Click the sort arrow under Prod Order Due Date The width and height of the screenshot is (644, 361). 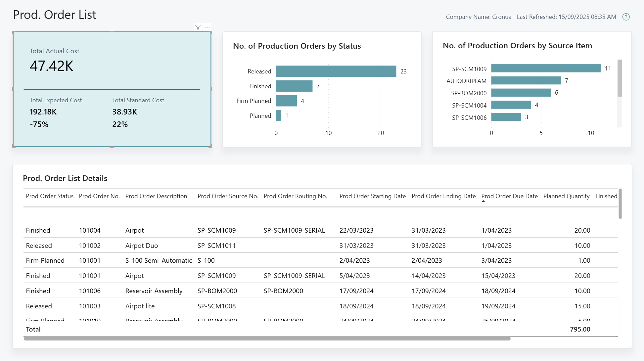click(483, 201)
